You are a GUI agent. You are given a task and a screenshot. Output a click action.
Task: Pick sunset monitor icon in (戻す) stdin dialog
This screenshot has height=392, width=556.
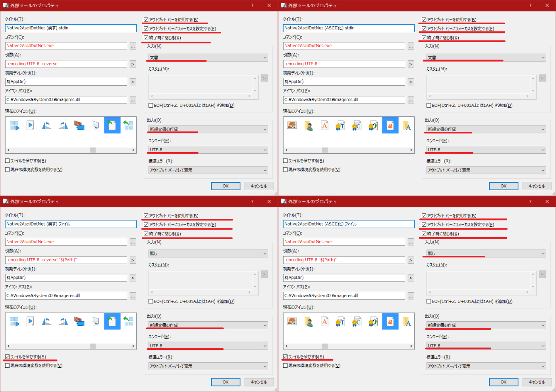(x=79, y=126)
